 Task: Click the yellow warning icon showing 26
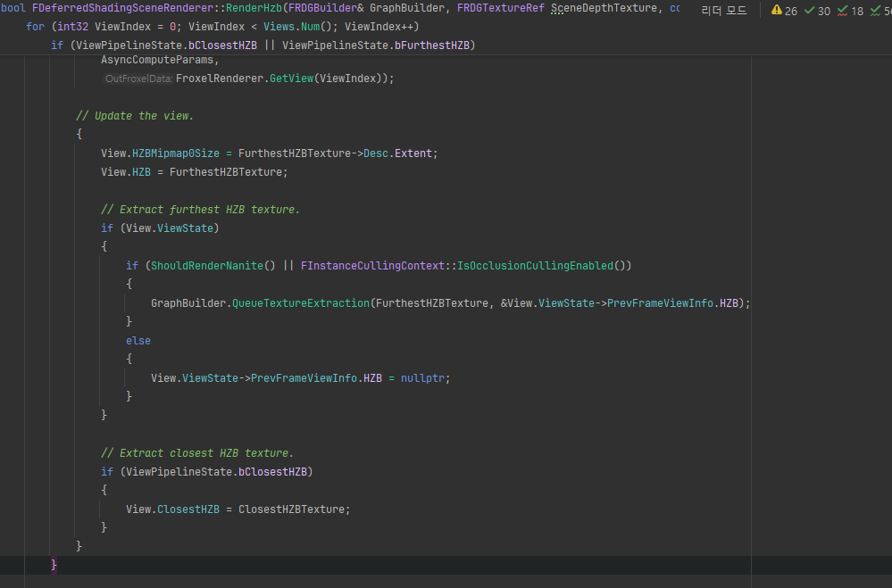tap(784, 11)
